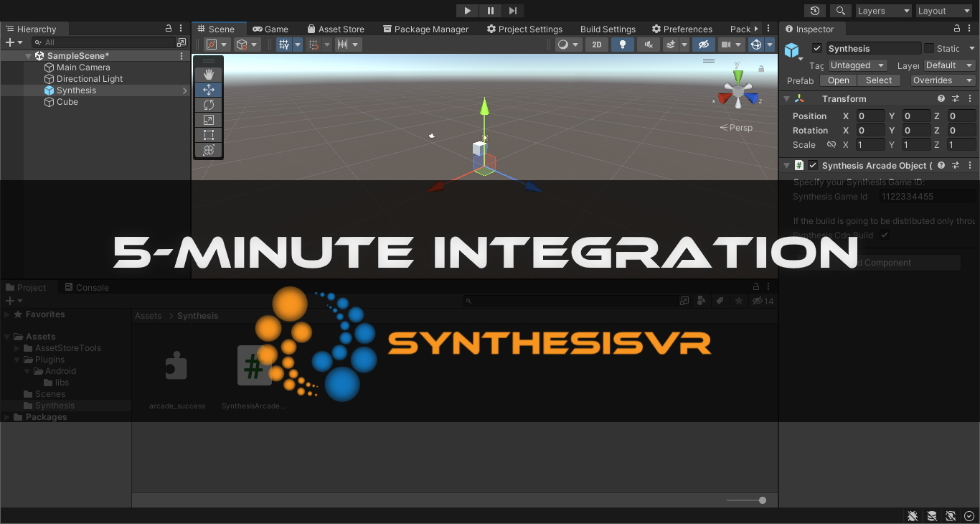Viewport: 980px width, 524px height.
Task: Select the Hand view tool
Action: pyautogui.click(x=209, y=75)
